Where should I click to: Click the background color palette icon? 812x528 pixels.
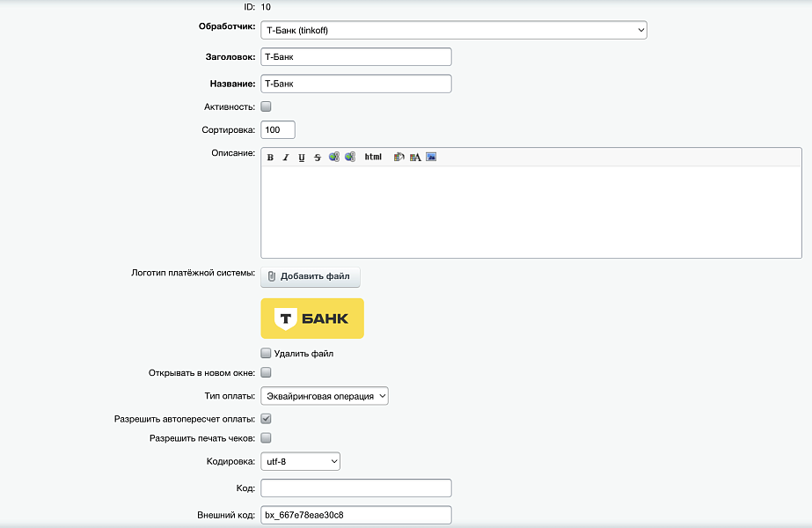click(x=399, y=158)
